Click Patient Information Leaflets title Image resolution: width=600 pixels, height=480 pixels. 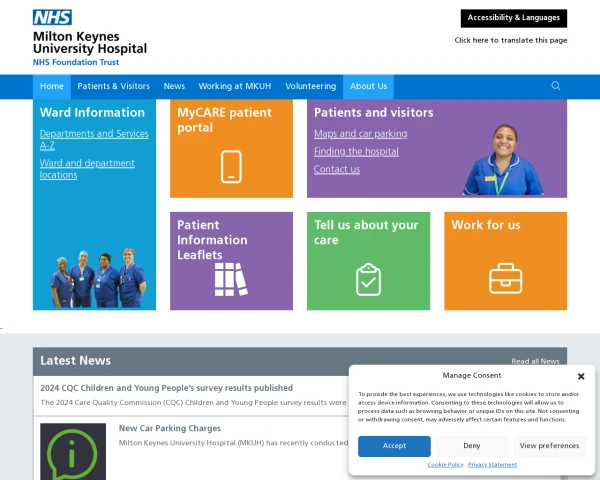212,240
